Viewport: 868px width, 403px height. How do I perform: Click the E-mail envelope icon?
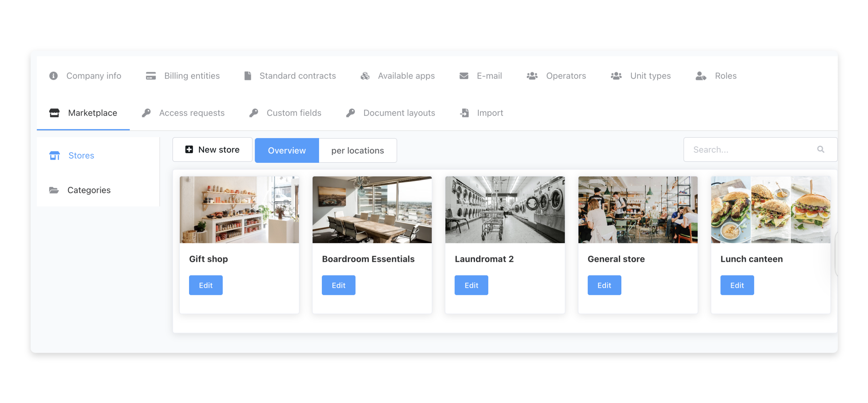464,76
